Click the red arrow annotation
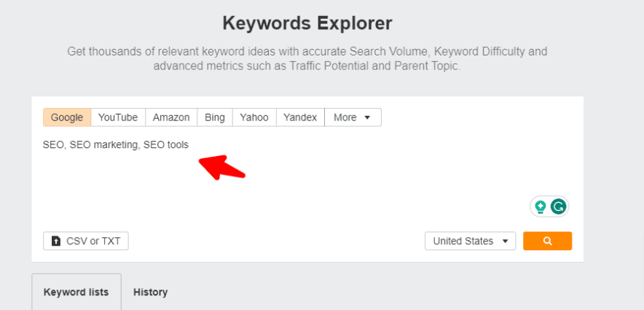The image size is (644, 310). (221, 166)
